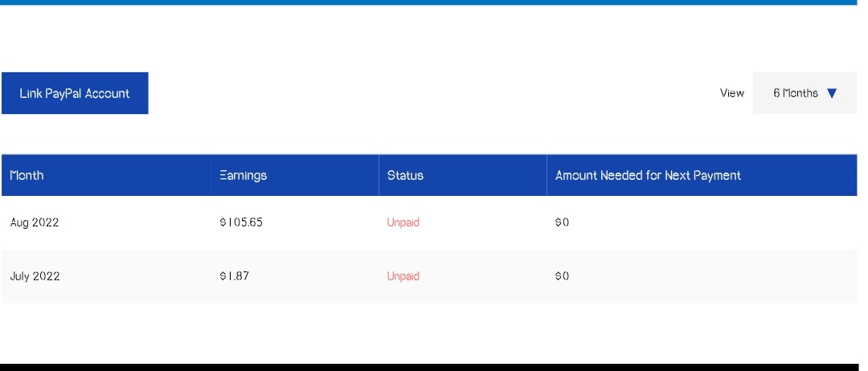Click the $0 amount in July 2022 row
The width and height of the screenshot is (868, 371).
pos(562,276)
